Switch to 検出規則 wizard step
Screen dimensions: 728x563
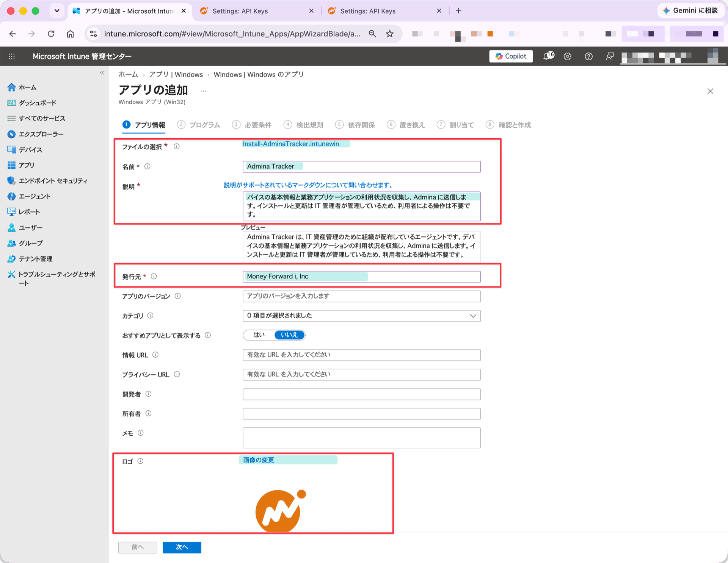pyautogui.click(x=303, y=125)
